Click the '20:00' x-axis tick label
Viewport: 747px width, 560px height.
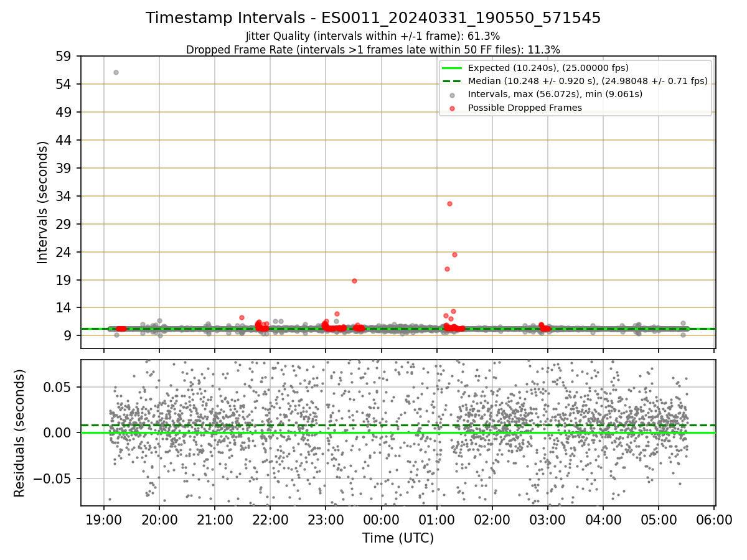[x=159, y=520]
